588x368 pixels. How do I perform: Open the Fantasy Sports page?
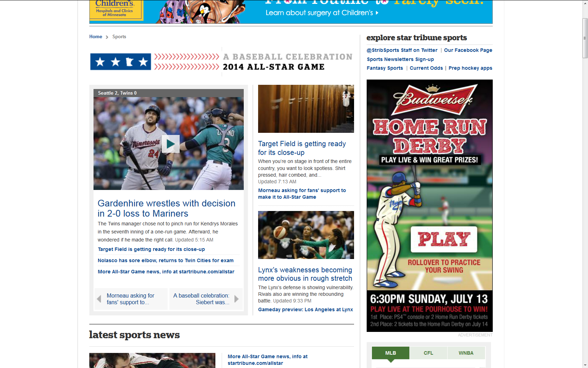coord(385,68)
